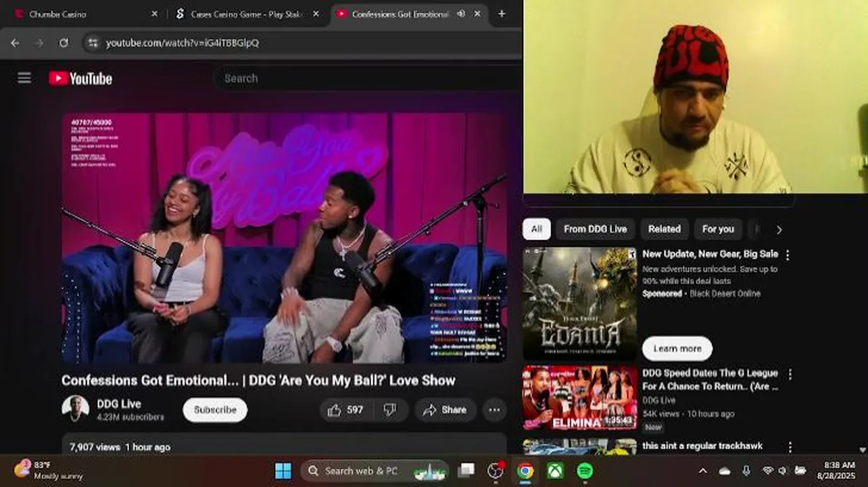Image resolution: width=868 pixels, height=487 pixels.
Task: Dislike the video with thumbs down
Action: (390, 410)
